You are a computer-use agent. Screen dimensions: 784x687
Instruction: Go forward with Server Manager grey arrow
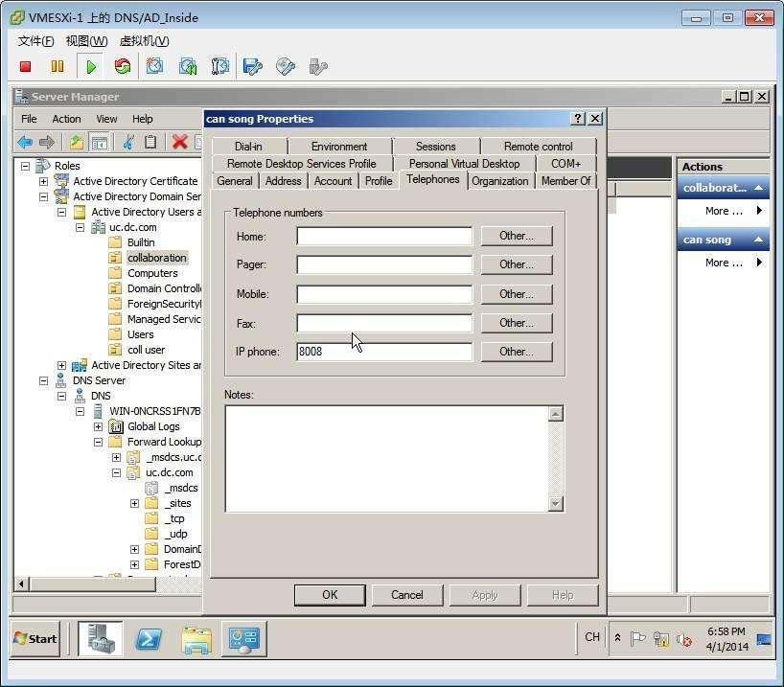tap(47, 143)
